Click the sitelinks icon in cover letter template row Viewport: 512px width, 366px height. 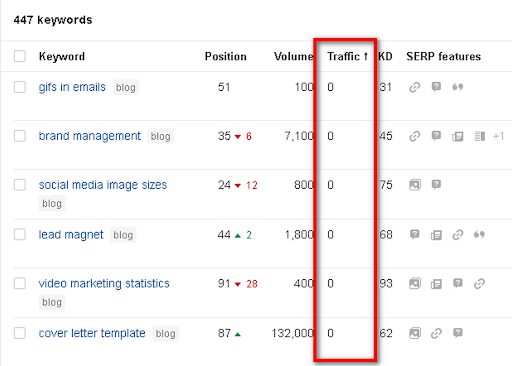[x=436, y=333]
